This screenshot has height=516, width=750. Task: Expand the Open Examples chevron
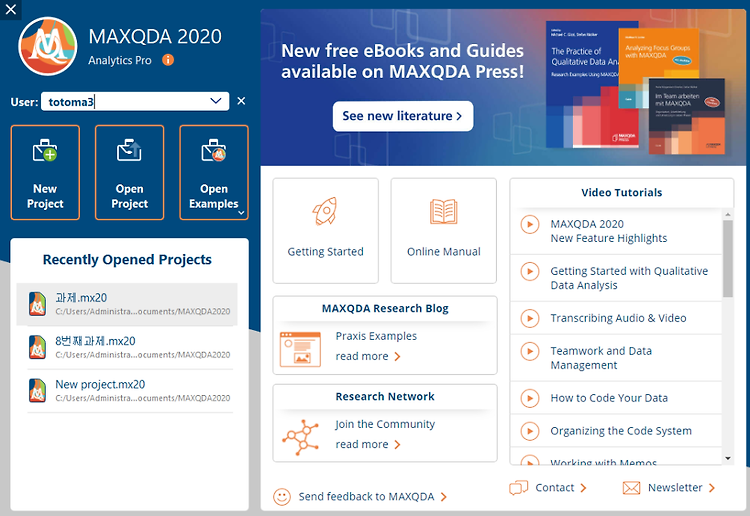click(242, 213)
